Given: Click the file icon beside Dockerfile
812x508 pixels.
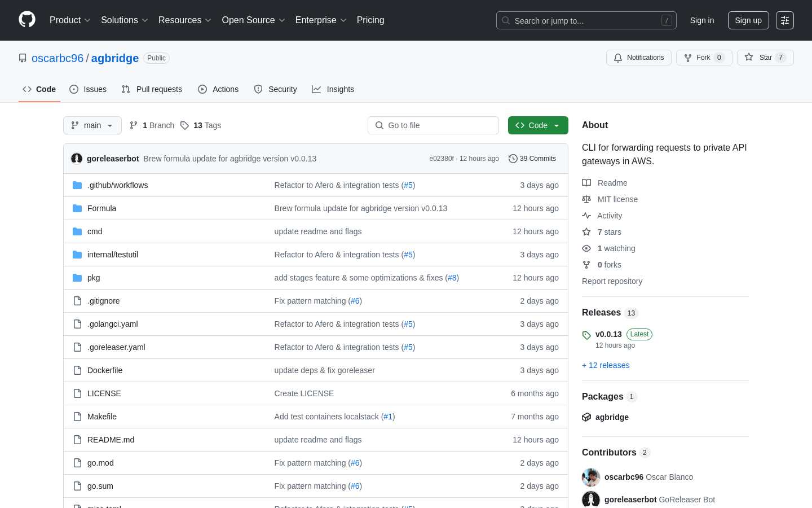Looking at the screenshot, I should pyautogui.click(x=77, y=370).
